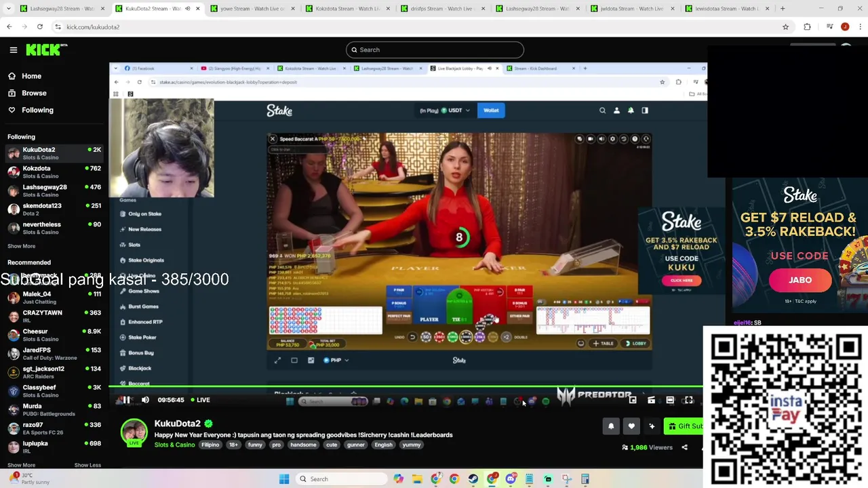Toggle fullscreen on the video player
868x488 pixels.
tap(688, 400)
